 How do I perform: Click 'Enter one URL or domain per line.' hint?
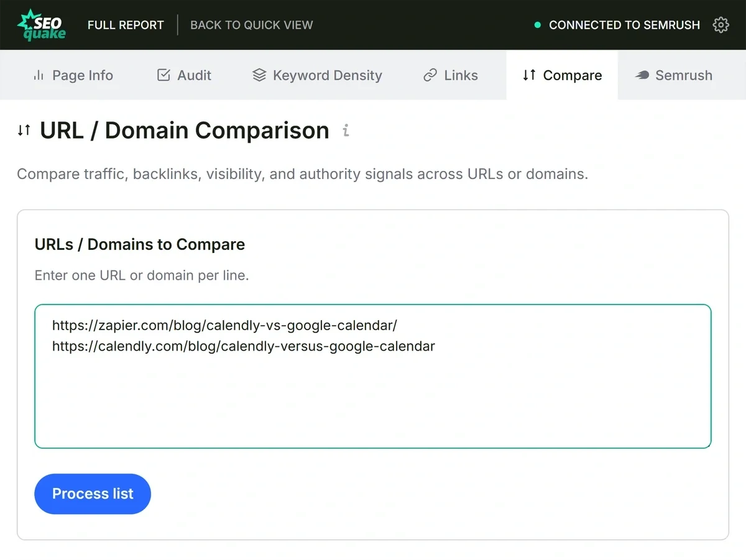coord(142,275)
